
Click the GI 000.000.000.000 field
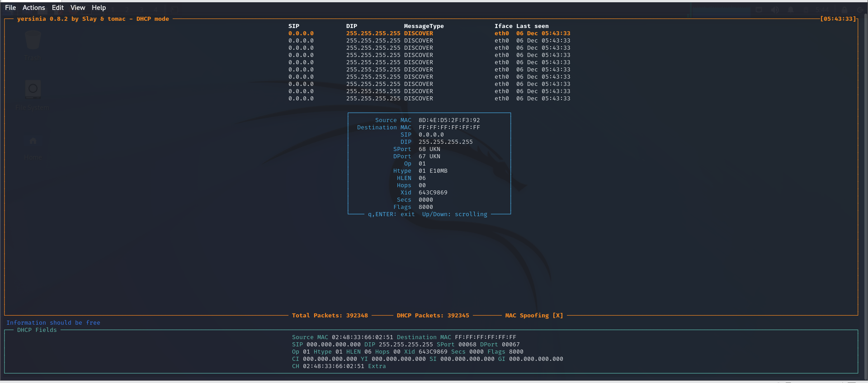point(531,359)
